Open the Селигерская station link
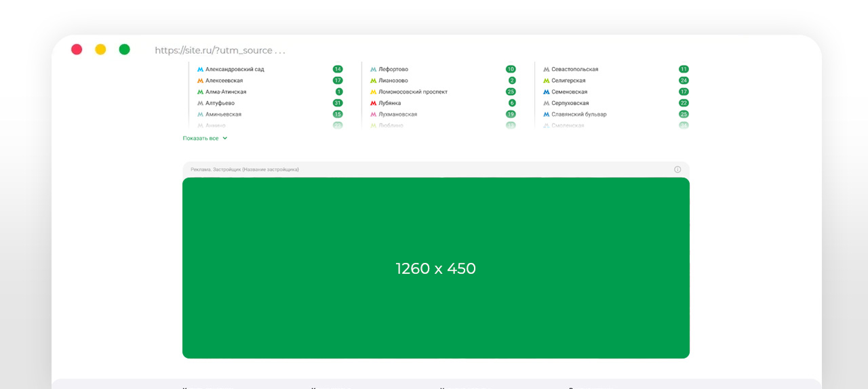Image resolution: width=868 pixels, height=389 pixels. pyautogui.click(x=568, y=81)
